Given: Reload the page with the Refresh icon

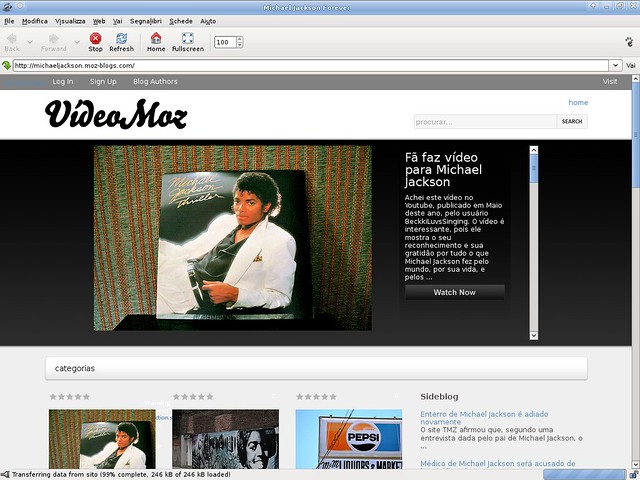Looking at the screenshot, I should pyautogui.click(x=122, y=38).
